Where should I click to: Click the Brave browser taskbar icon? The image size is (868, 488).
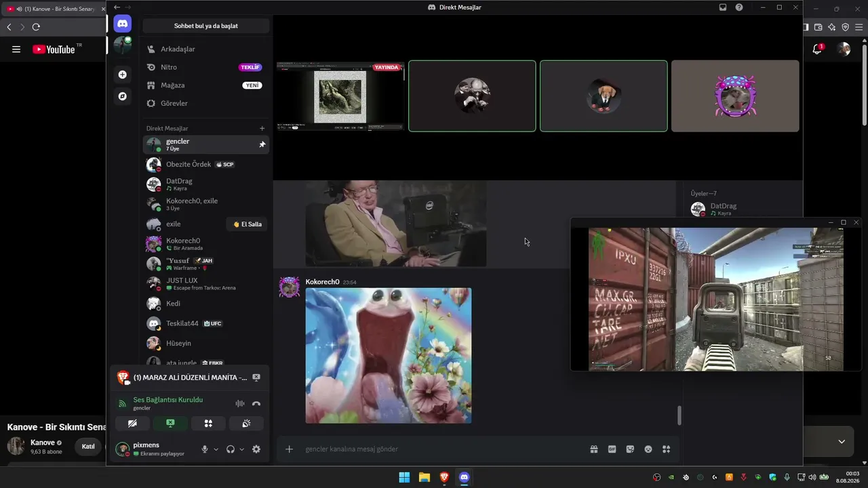(x=444, y=477)
